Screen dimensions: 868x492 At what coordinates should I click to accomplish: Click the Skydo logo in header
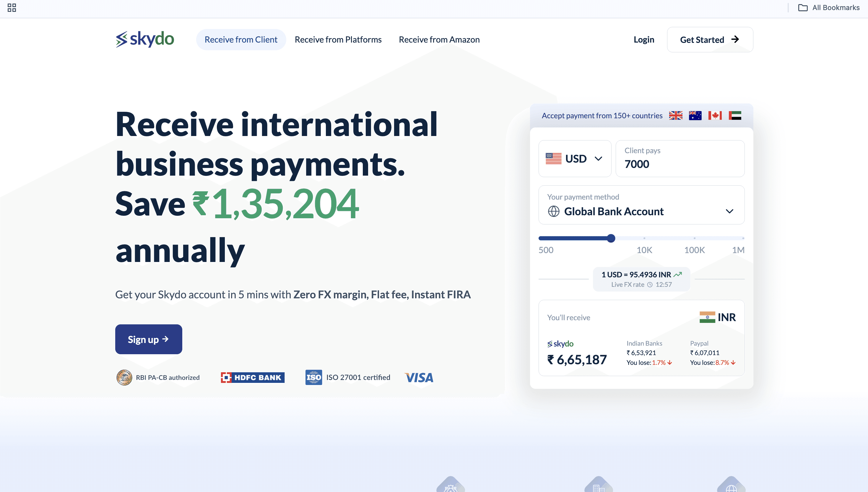[145, 39]
